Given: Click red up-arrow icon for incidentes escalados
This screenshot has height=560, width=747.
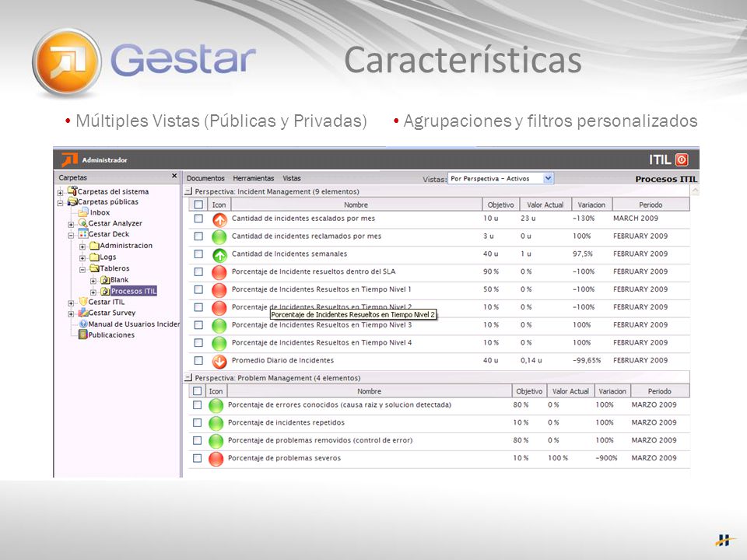Looking at the screenshot, I should (x=219, y=219).
